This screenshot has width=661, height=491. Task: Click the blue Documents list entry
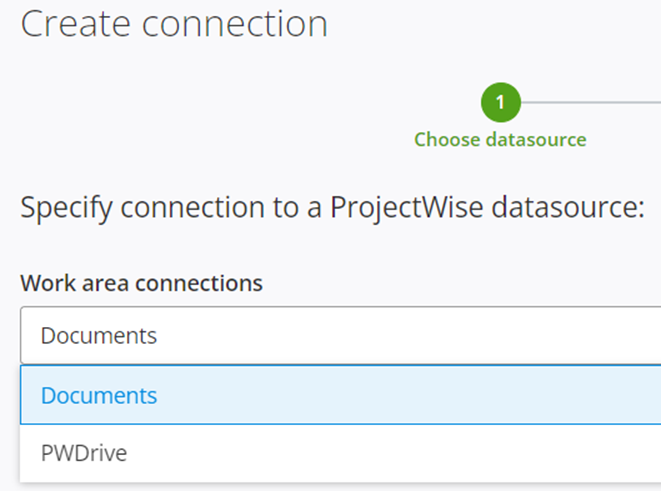pos(341,395)
